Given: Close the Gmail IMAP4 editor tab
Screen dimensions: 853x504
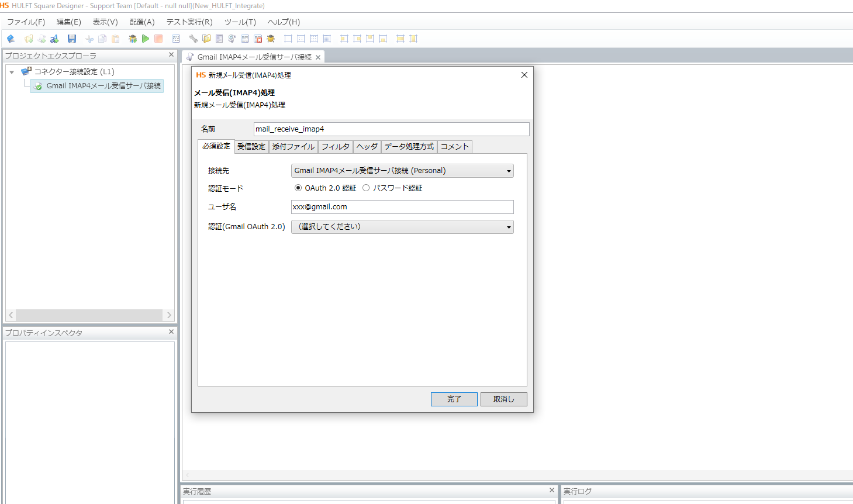Looking at the screenshot, I should click(318, 57).
